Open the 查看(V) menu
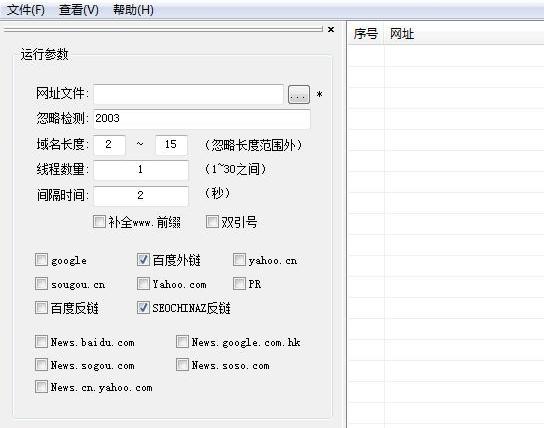Image resolution: width=544 pixels, height=428 pixels. [79, 10]
